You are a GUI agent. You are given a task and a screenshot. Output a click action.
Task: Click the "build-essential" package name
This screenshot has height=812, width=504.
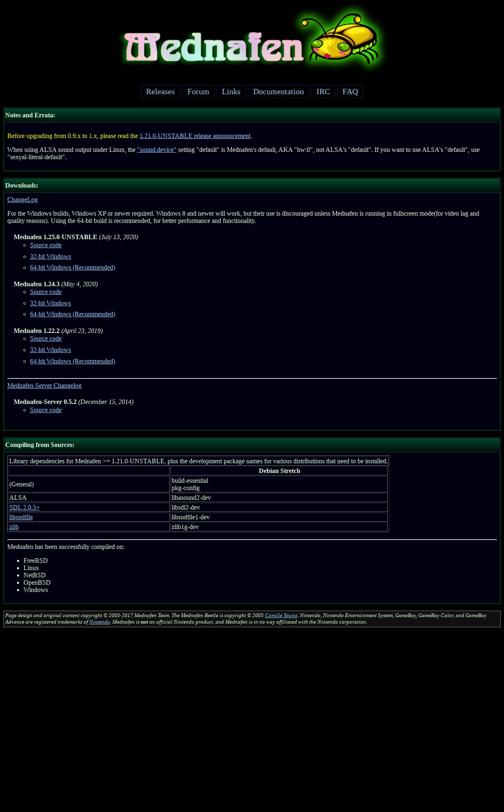(x=190, y=481)
